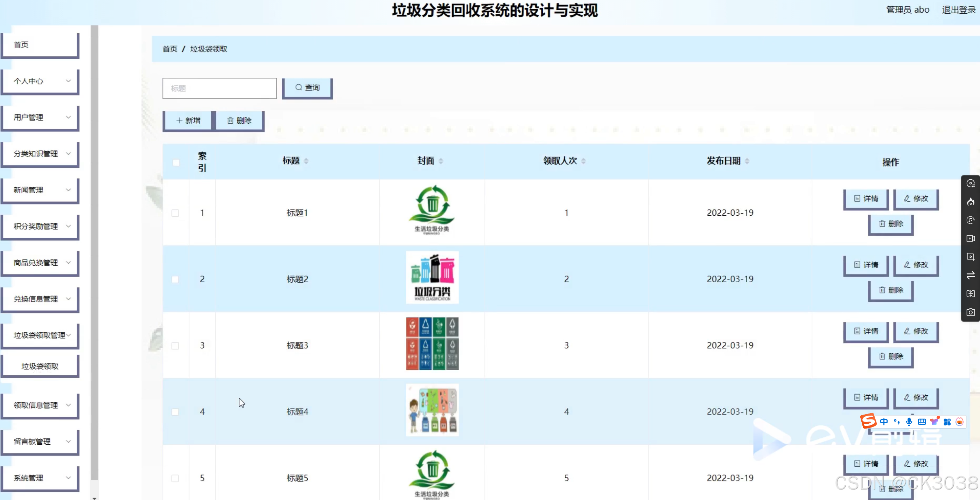Click the 新增 add button
The image size is (980, 500).
[188, 121]
